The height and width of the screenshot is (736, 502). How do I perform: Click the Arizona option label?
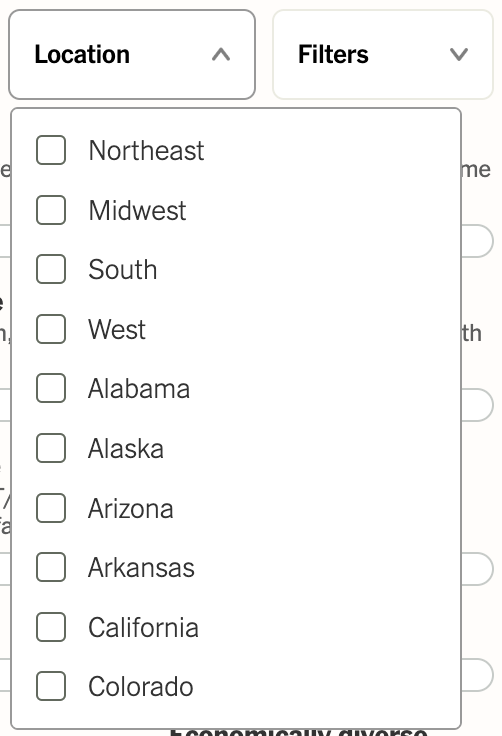(131, 508)
